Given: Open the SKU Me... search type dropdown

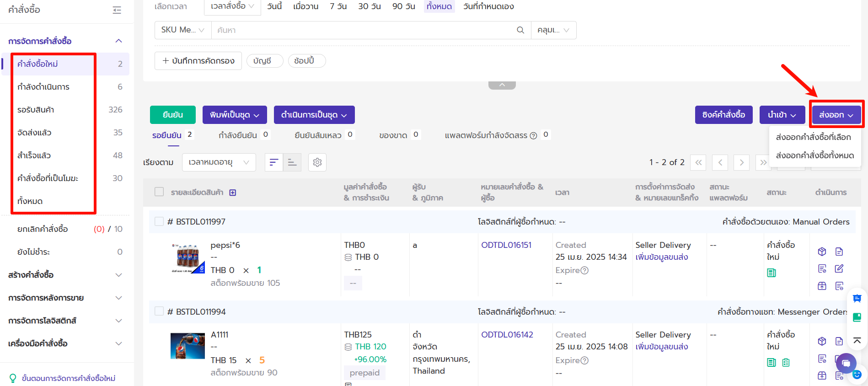Looking at the screenshot, I should (x=183, y=30).
